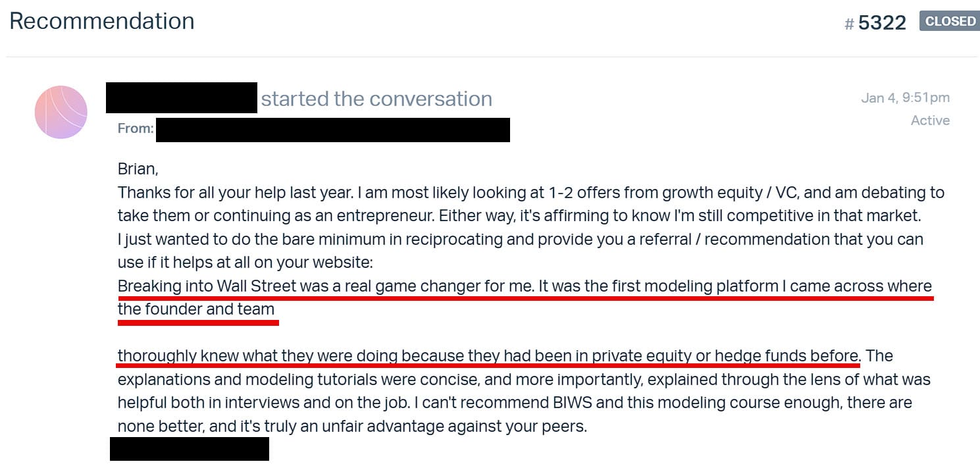The height and width of the screenshot is (470, 980).
Task: Click the Active status label
Action: point(930,120)
